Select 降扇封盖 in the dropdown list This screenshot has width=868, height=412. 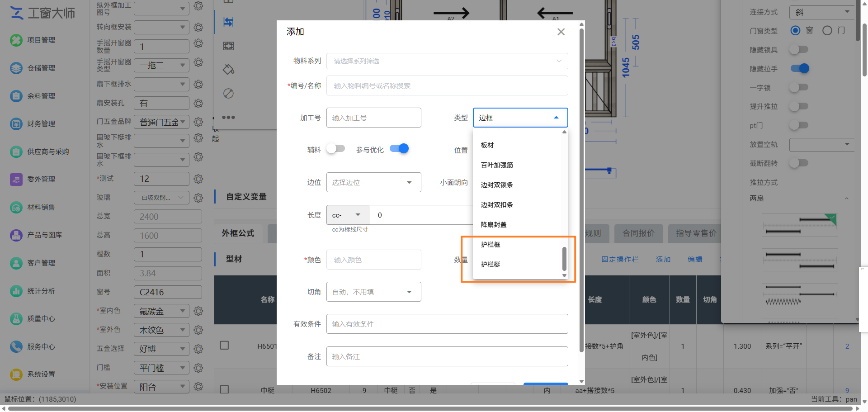tap(494, 225)
